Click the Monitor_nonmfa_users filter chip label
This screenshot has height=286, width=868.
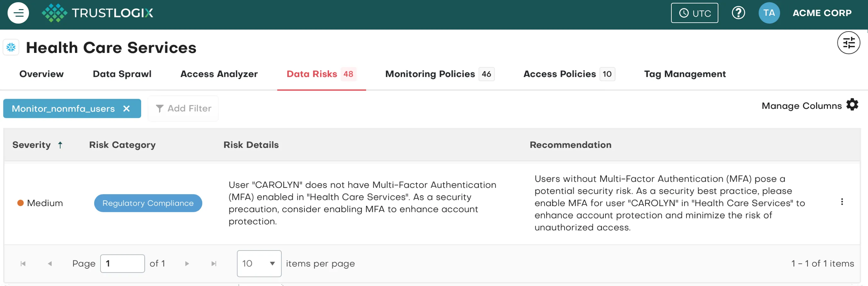(63, 108)
